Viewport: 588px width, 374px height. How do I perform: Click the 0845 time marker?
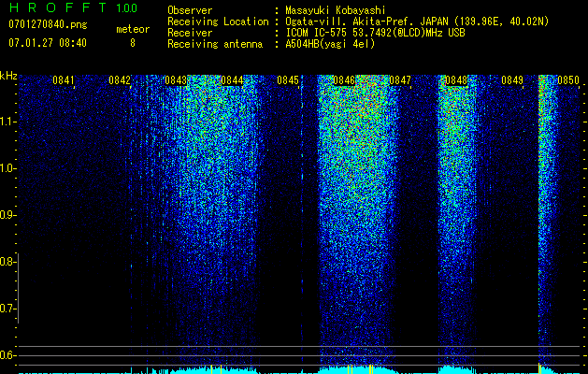tap(288, 80)
